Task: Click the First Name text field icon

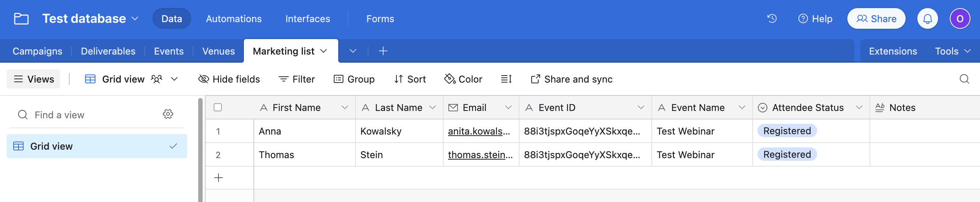Action: click(x=263, y=108)
